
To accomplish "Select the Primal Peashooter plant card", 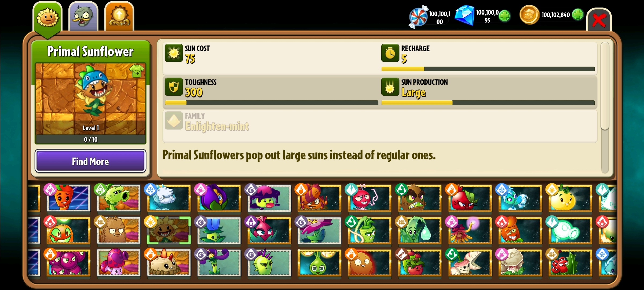I will [118, 198].
